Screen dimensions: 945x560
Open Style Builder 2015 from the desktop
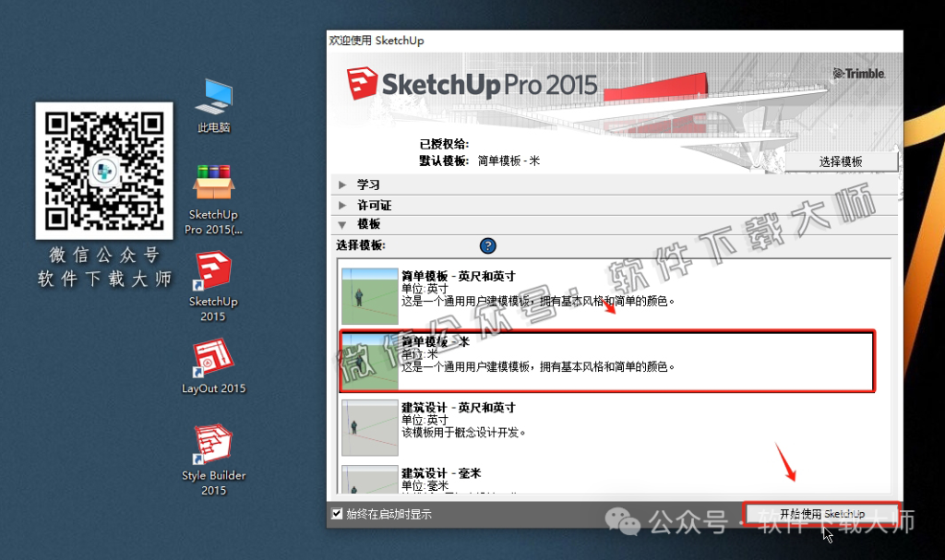pos(212,443)
